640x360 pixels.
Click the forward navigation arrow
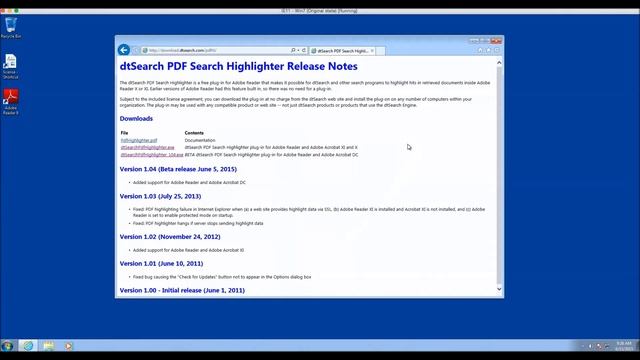[136, 50]
